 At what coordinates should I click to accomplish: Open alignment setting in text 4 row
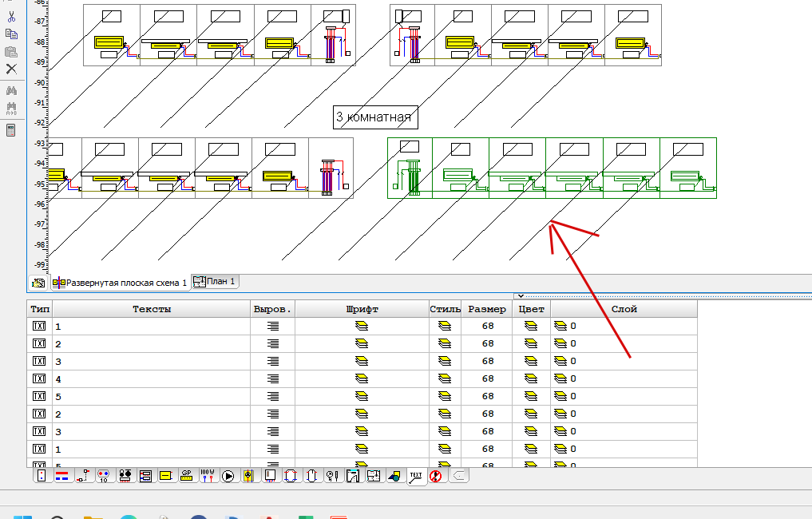[272, 379]
